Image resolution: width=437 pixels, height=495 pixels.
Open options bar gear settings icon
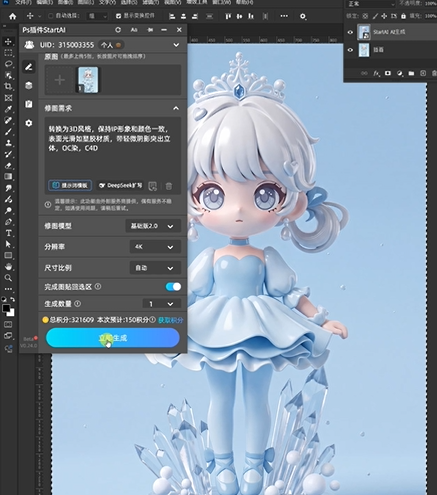point(303,16)
